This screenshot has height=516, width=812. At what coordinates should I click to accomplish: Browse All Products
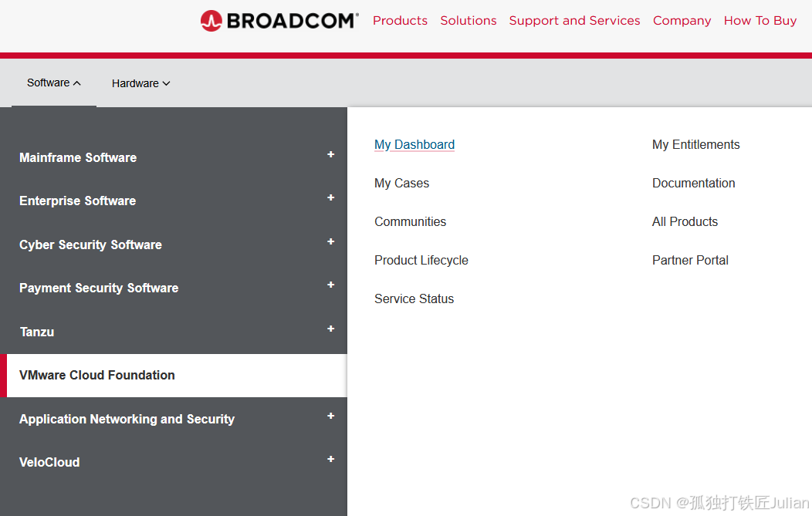coord(685,221)
